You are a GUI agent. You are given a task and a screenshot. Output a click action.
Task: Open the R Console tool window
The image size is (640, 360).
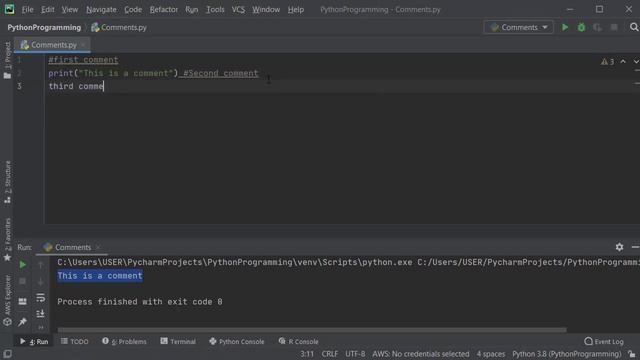(x=298, y=341)
